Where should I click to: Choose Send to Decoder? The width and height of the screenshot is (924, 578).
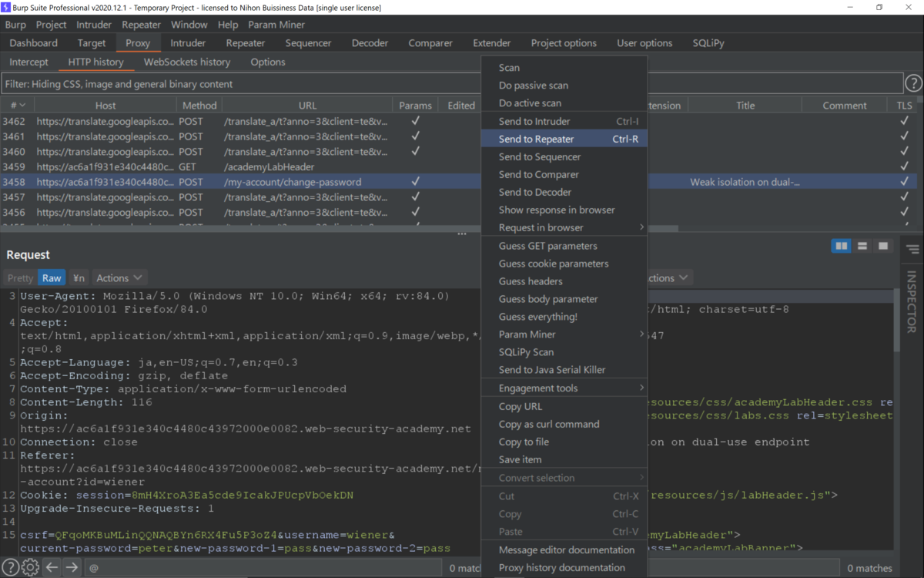[x=564, y=192]
